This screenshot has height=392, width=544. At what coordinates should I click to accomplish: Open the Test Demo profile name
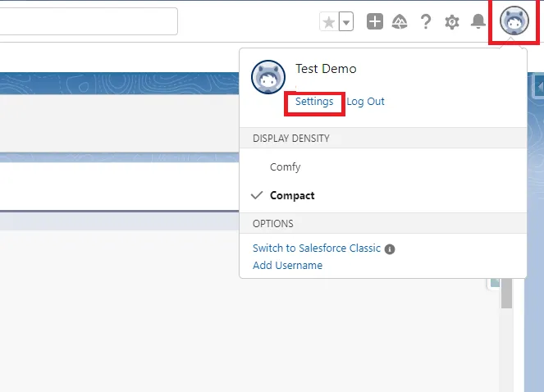point(326,69)
